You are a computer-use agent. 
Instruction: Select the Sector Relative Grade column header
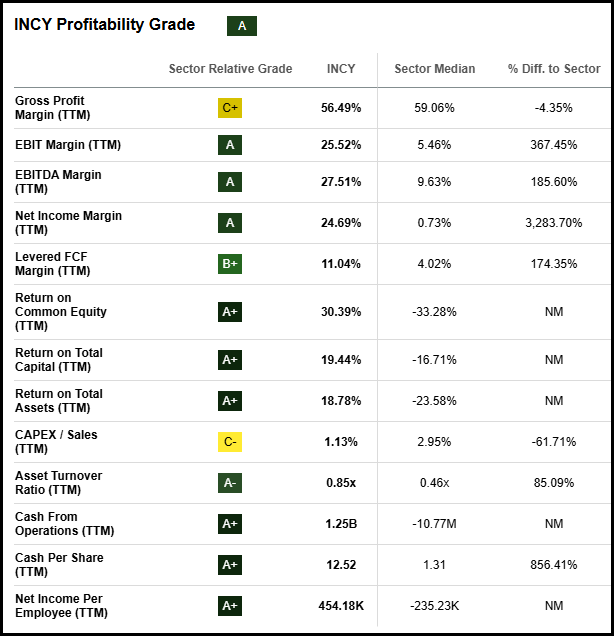tap(230, 69)
